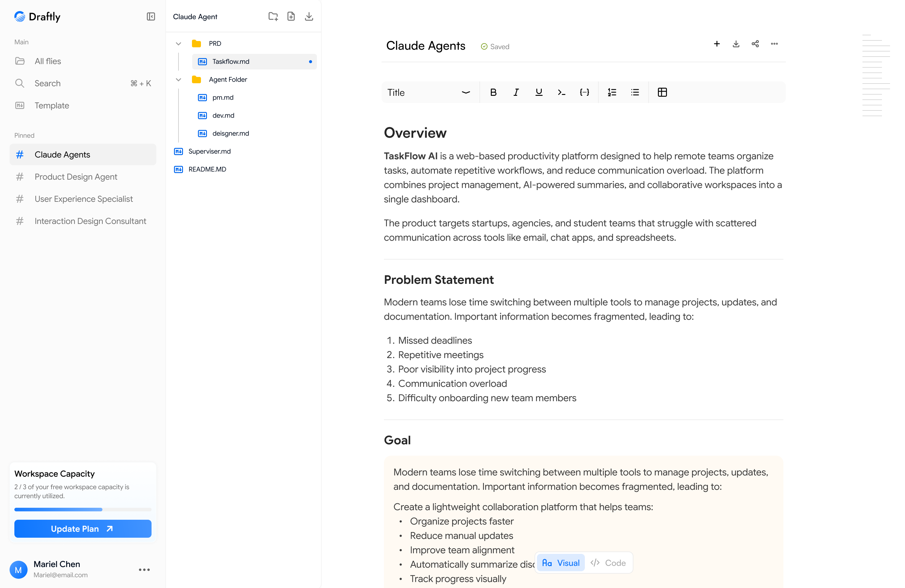Create a new folder in Claude Agent

[273, 16]
